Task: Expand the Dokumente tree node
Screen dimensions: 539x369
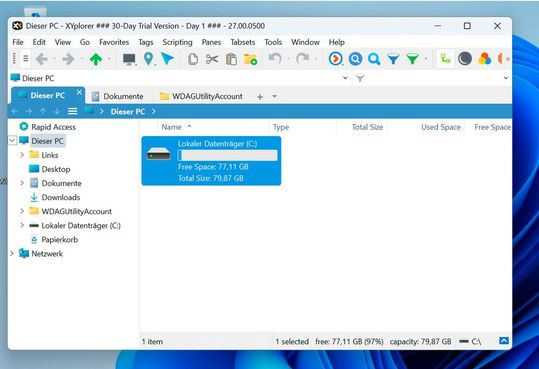Action: click(22, 183)
